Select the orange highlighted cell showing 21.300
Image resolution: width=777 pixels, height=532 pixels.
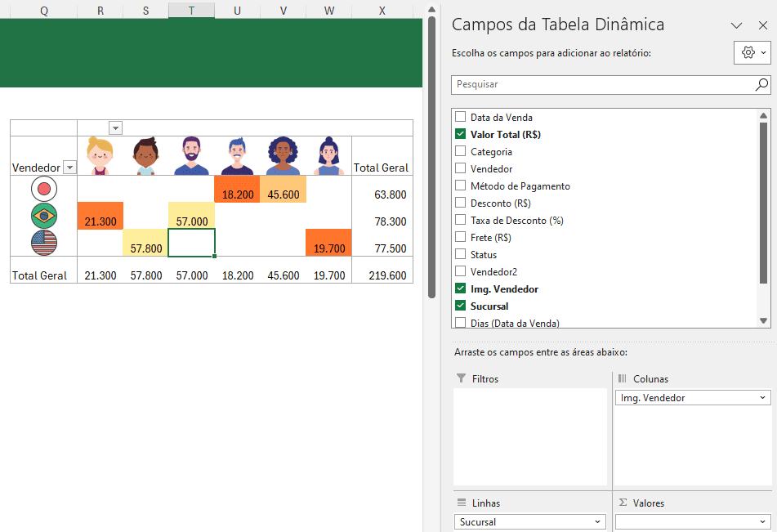[100, 216]
